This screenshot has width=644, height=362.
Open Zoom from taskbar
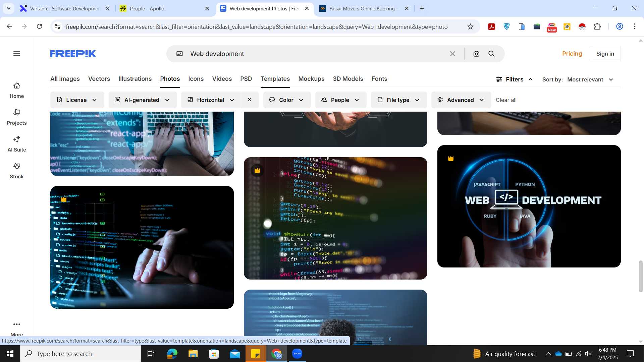[297, 354]
